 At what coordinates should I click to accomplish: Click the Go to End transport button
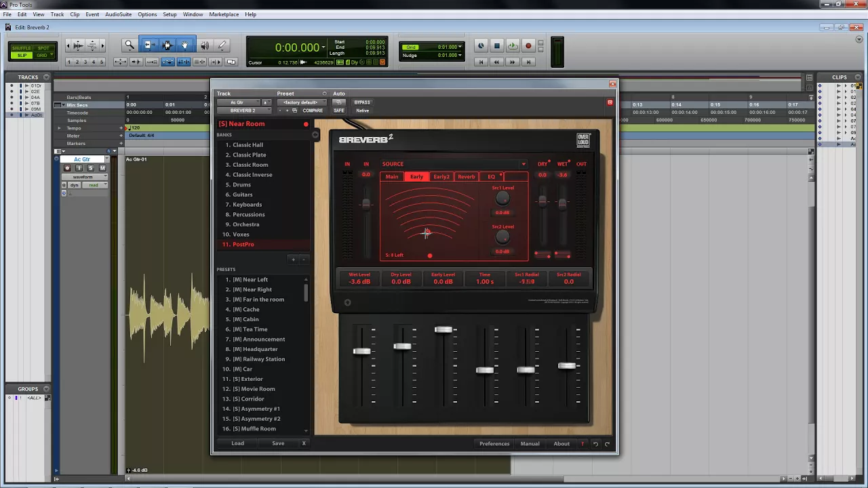528,62
